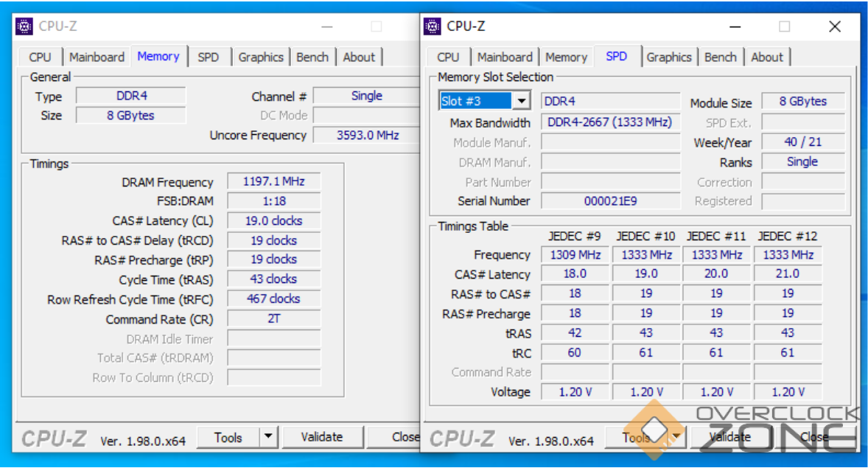Switch to the CPU tab in the Memory window

pyautogui.click(x=40, y=57)
